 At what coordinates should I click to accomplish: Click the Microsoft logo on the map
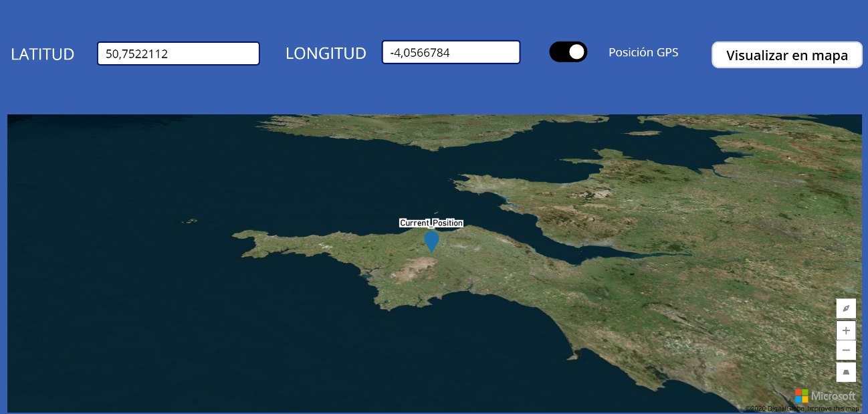801,395
